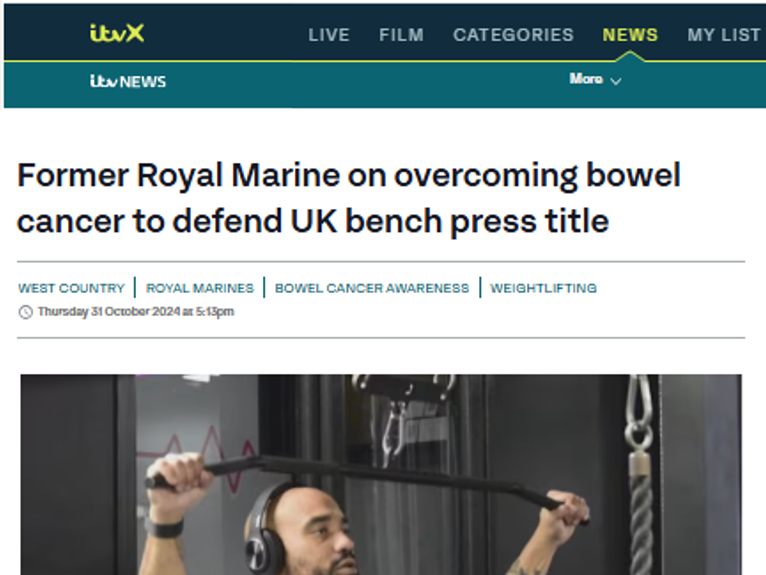Click the gym photo of man lifting
Viewport: 766px width, 575px height.
pyautogui.click(x=381, y=474)
